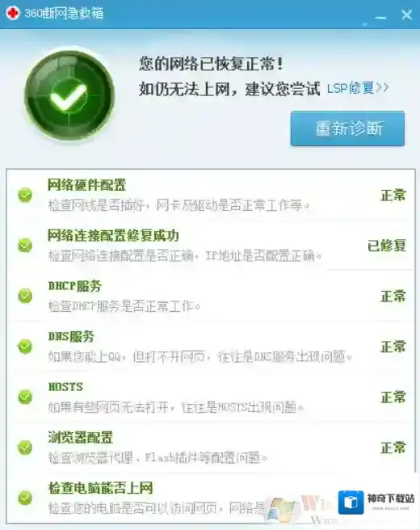
Task: Click the 360 red cross logo icon
Action: 13,13
